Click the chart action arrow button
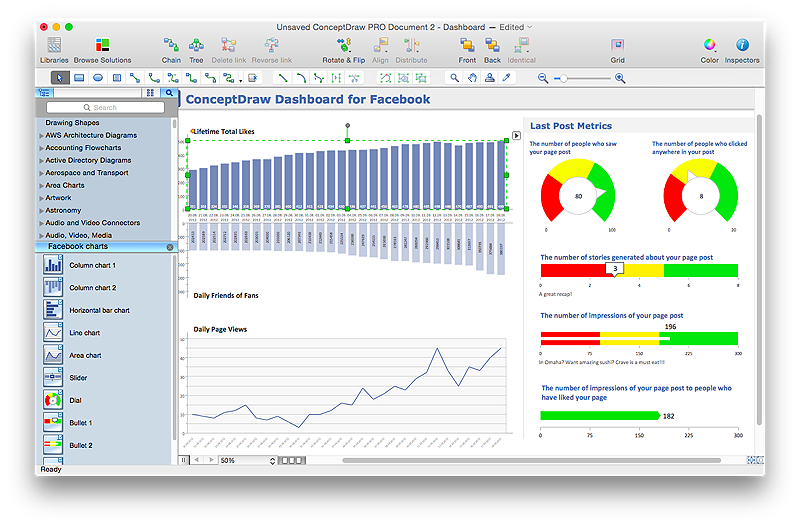The width and height of the screenshot is (800, 526). point(516,136)
